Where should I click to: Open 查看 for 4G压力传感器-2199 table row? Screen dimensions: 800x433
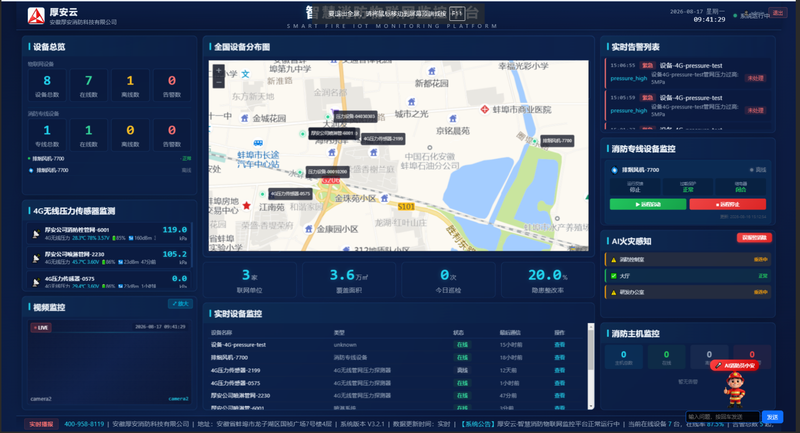560,370
